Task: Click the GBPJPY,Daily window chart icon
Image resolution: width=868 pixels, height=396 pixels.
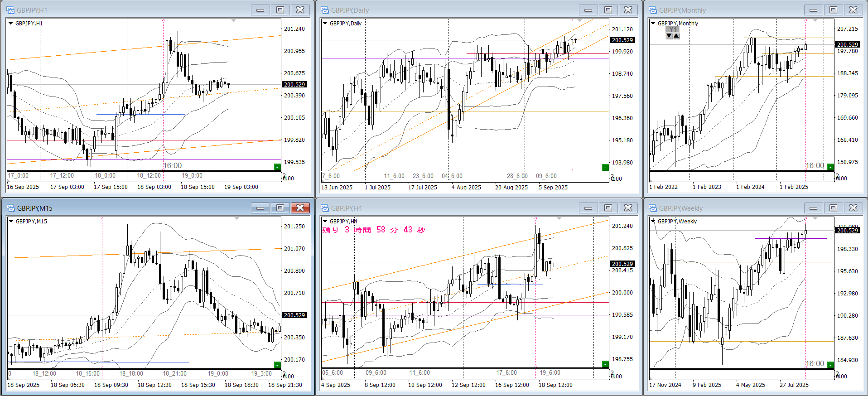Action: tap(324, 10)
